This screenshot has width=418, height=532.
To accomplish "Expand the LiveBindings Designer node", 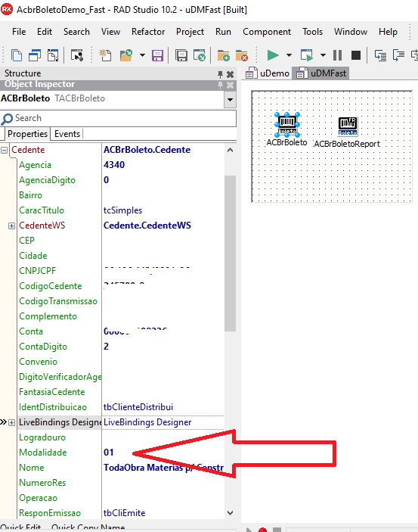I will (11, 422).
